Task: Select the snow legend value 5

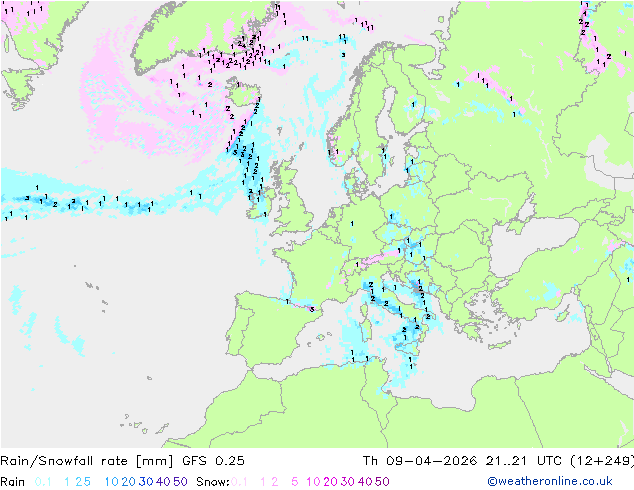Action: pyautogui.click(x=295, y=482)
